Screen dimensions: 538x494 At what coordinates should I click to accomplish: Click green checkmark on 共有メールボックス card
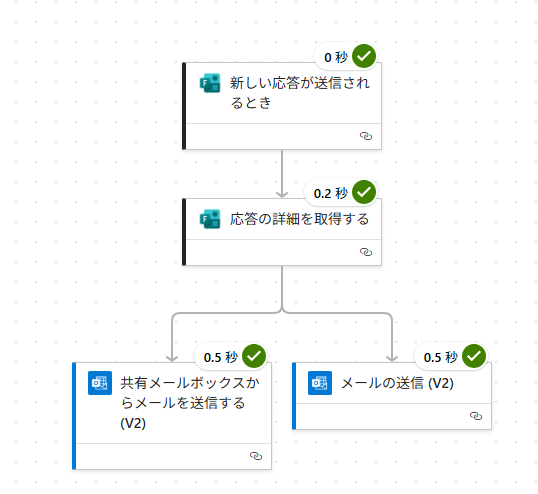click(254, 356)
